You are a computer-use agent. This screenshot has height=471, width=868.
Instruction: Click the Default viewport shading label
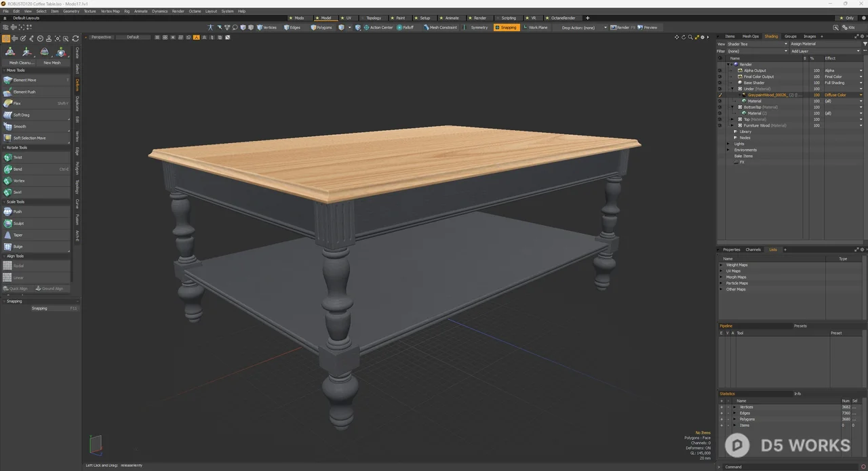(x=133, y=37)
